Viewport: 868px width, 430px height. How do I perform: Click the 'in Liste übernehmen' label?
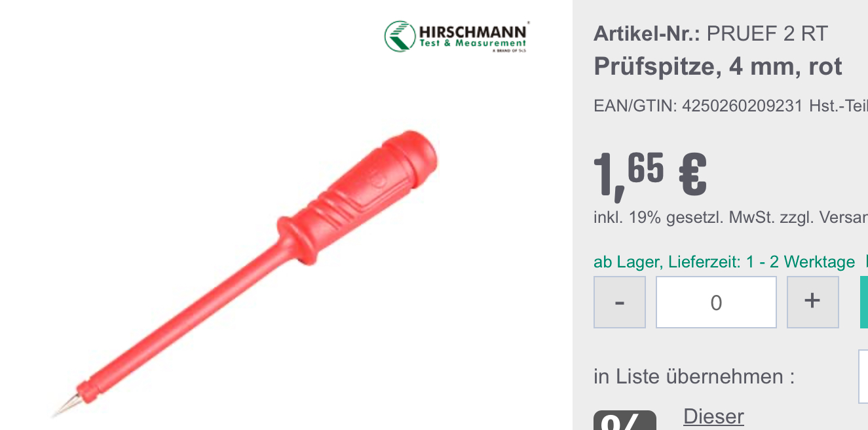click(x=694, y=377)
